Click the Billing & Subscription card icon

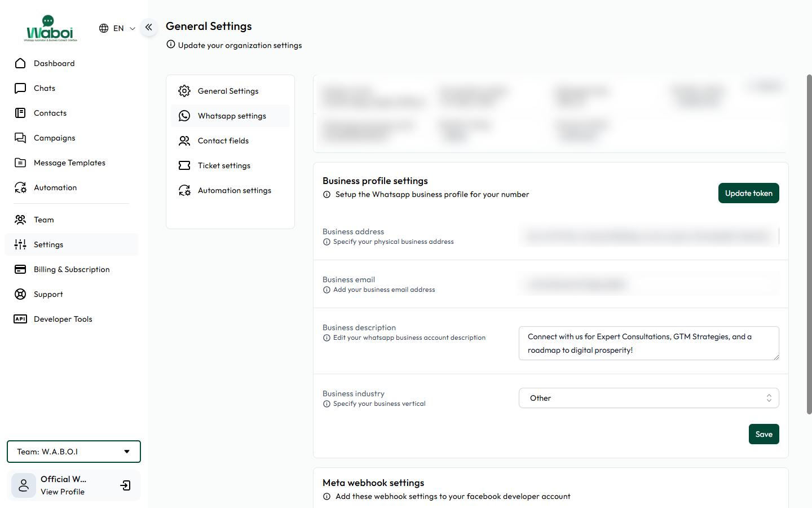tap(20, 269)
